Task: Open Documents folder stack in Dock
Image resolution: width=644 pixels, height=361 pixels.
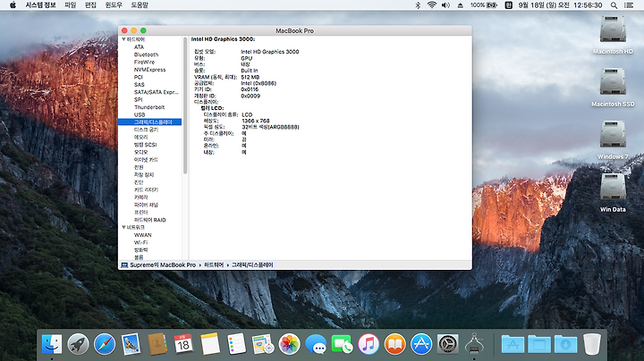Action: click(539, 344)
